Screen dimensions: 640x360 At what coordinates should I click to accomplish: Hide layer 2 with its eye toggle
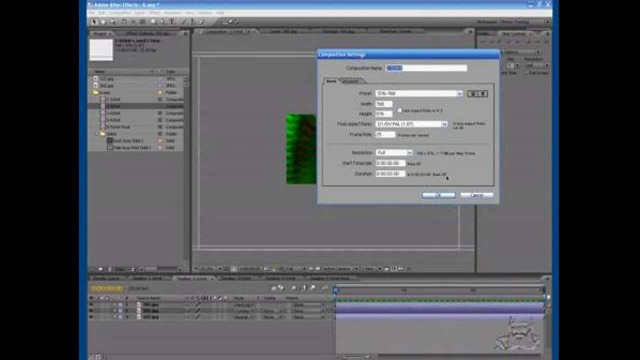pyautogui.click(x=91, y=311)
